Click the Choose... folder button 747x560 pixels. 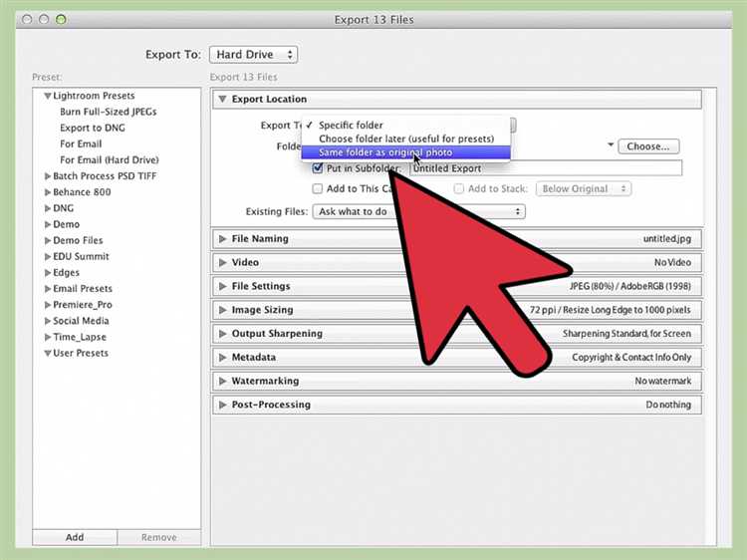(x=648, y=146)
